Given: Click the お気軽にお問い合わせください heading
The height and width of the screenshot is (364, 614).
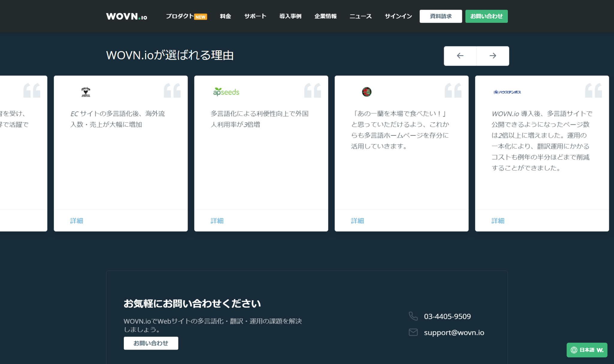Looking at the screenshot, I should click(192, 303).
